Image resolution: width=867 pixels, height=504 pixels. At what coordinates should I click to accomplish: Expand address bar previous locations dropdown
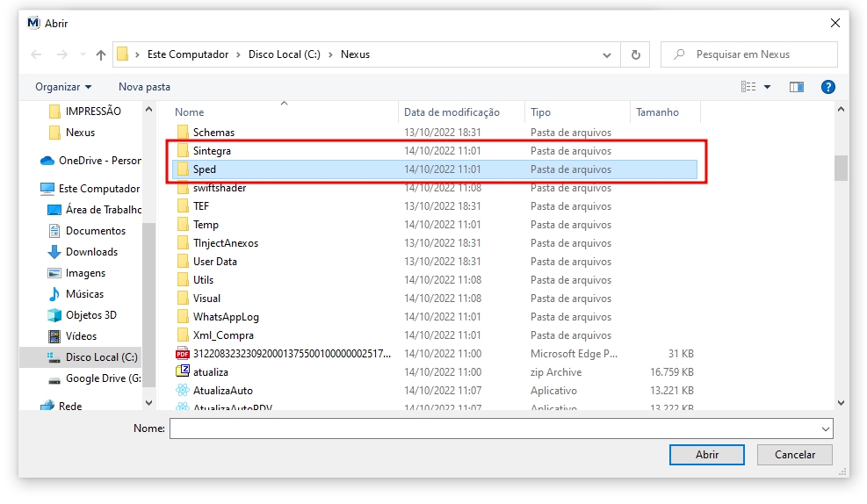click(607, 54)
